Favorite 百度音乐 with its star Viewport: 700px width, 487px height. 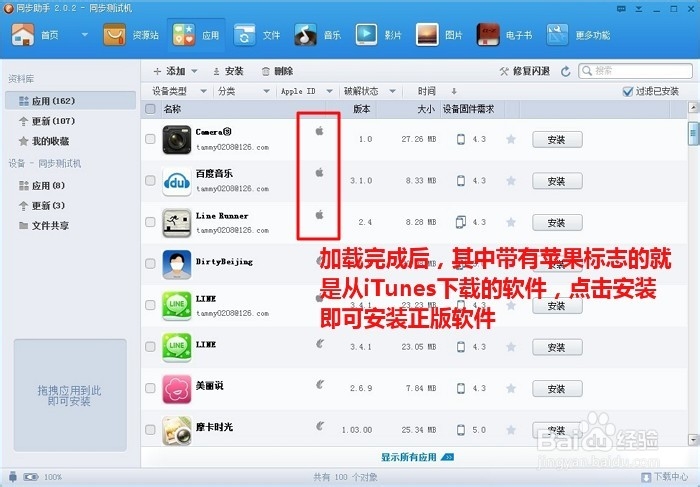tap(511, 181)
